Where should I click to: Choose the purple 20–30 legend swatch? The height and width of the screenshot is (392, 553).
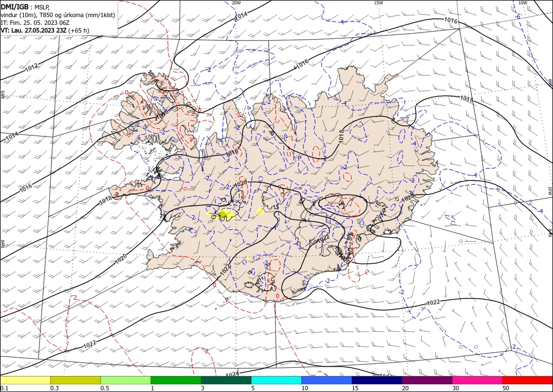(427, 380)
